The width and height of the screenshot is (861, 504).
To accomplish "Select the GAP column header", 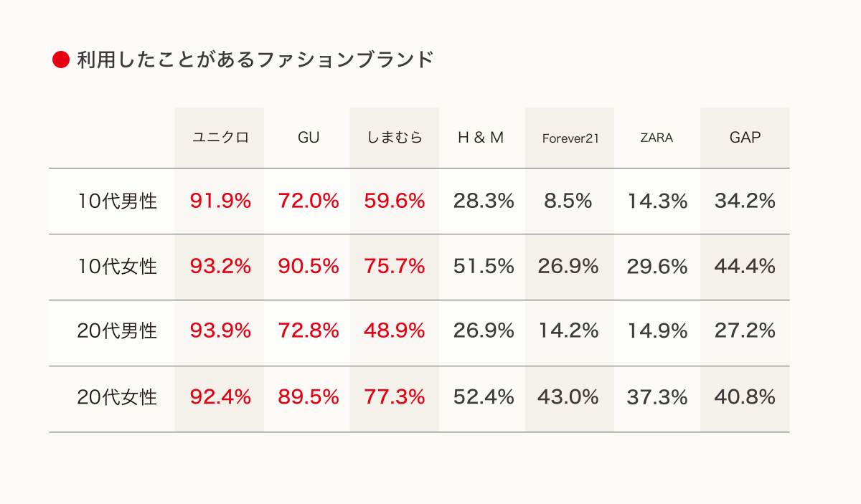I will pos(745,138).
